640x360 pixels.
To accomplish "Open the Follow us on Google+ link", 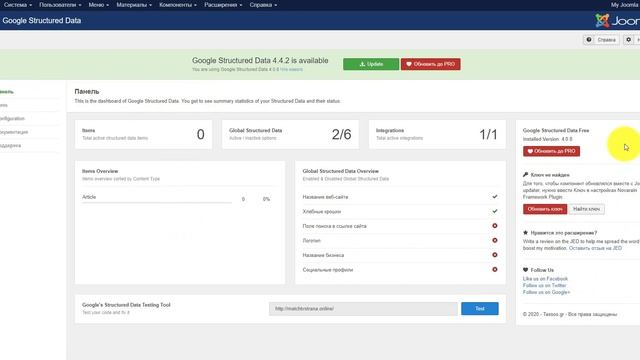I will pos(546,292).
